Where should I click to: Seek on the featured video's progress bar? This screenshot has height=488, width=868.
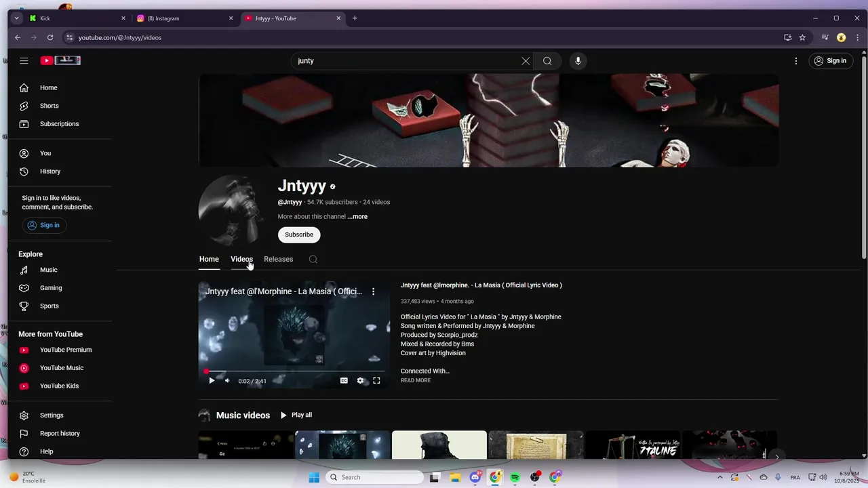coord(294,371)
